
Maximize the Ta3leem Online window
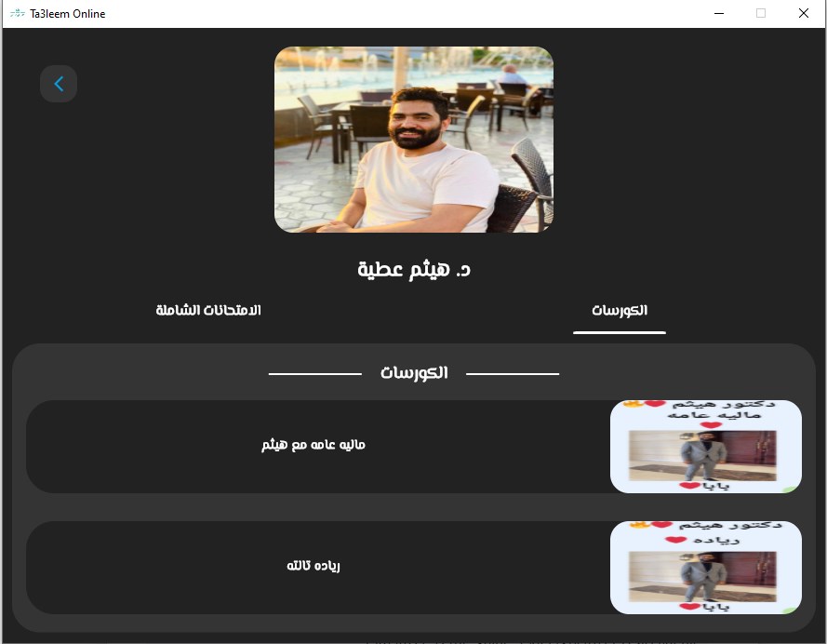click(761, 13)
